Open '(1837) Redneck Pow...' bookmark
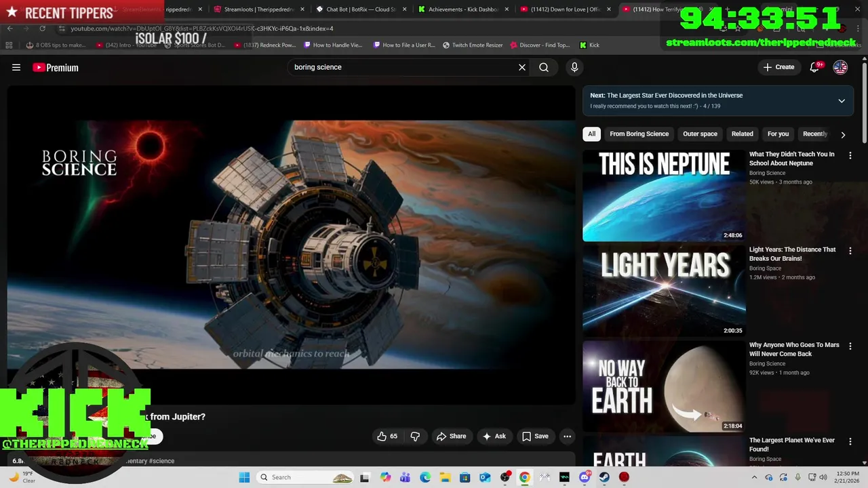Screen dimensions: 868x488 (x=265, y=45)
